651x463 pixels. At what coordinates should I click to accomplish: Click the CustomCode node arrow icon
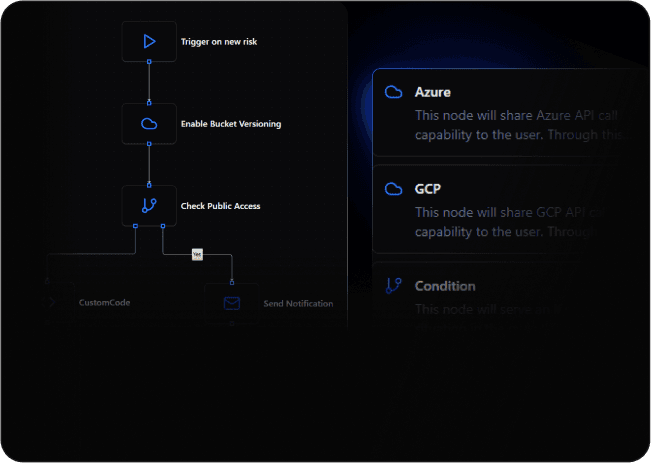pos(52,302)
